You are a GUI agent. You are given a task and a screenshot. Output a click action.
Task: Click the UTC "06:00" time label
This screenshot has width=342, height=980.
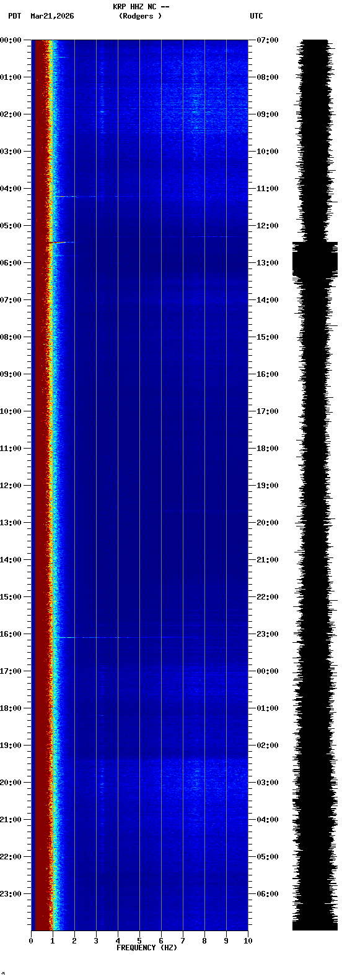pos(268,894)
